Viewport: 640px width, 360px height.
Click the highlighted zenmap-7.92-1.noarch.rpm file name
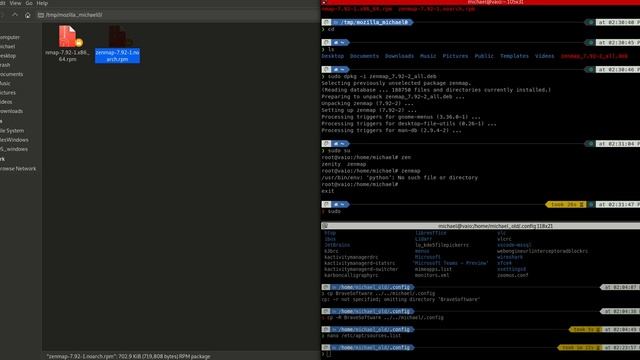tap(118, 56)
